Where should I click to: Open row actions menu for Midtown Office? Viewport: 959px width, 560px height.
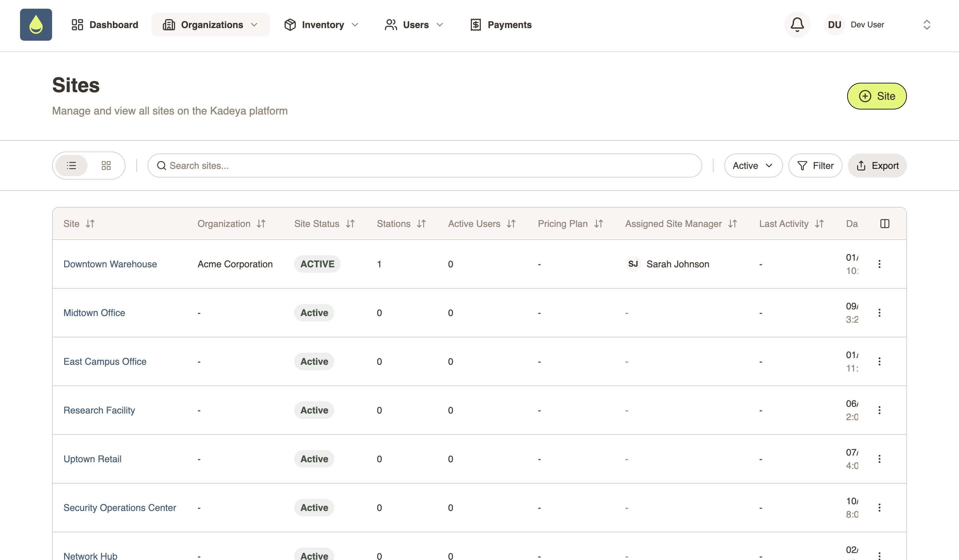click(x=879, y=313)
